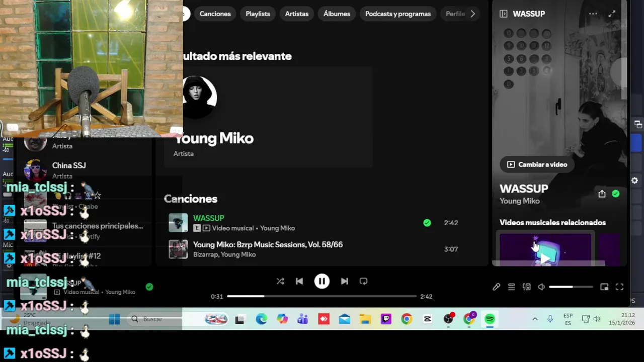Toggle saved checkmark on WASSUP song row

click(427, 223)
